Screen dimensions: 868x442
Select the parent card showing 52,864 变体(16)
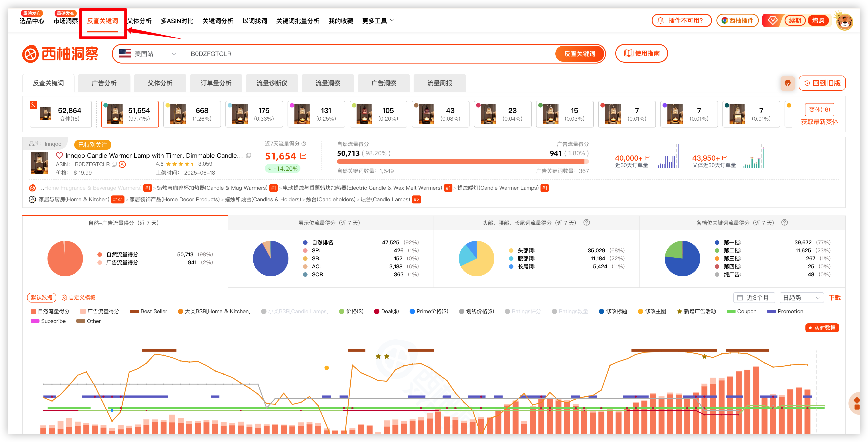point(61,114)
